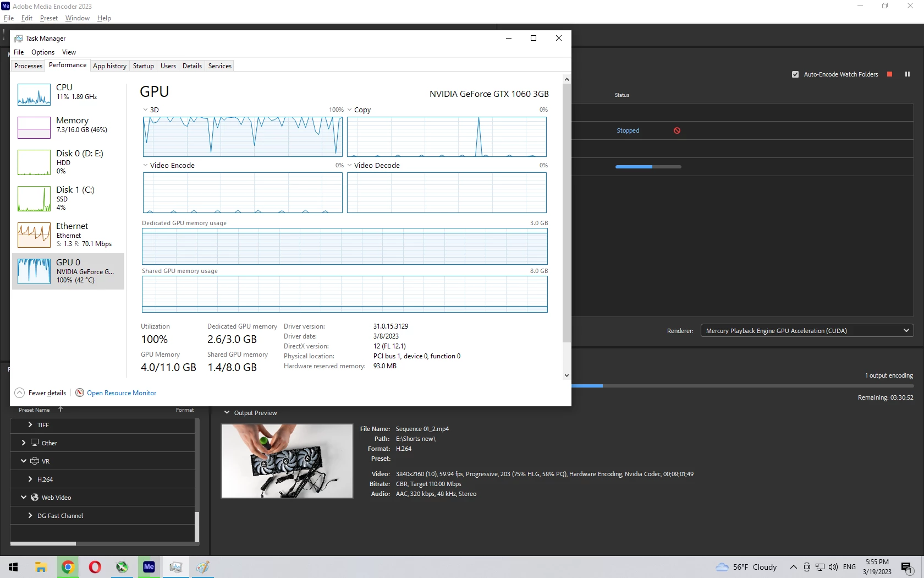Open the Xbox app from taskbar
Screen dimensions: 924x578
122,567
